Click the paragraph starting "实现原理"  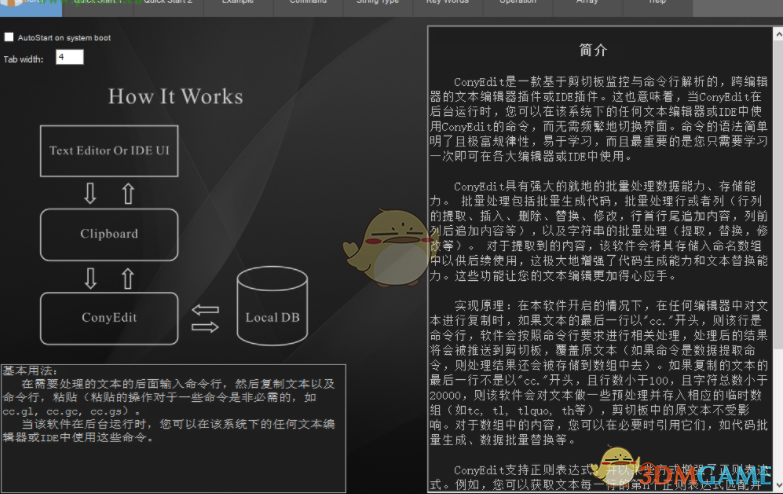pyautogui.click(x=599, y=373)
